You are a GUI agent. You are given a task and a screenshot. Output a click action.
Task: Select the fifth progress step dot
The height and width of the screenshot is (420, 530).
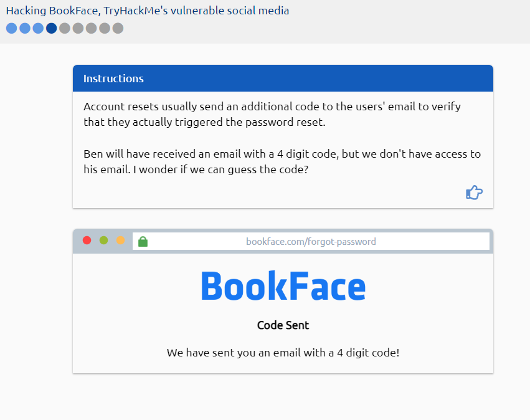[65, 28]
